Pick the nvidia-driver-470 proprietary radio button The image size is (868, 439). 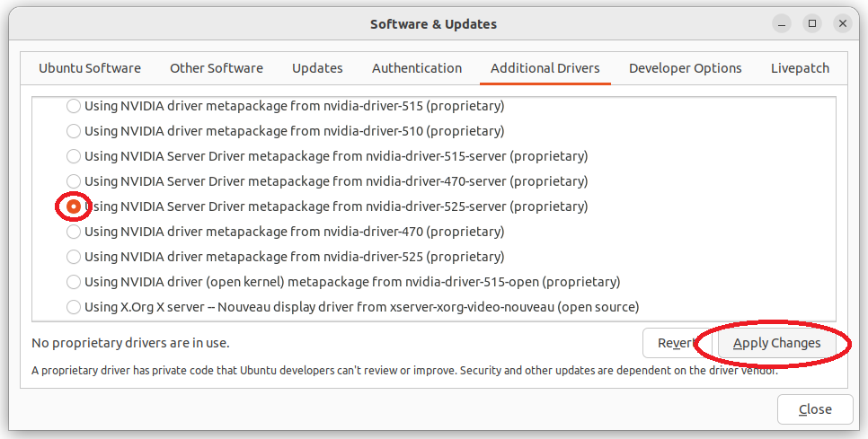point(74,231)
